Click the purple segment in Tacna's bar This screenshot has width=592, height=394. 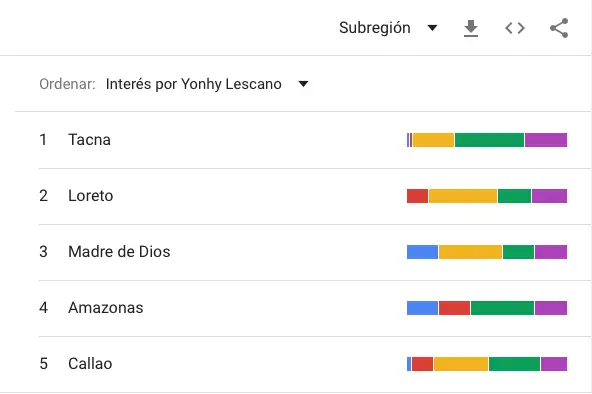(546, 140)
